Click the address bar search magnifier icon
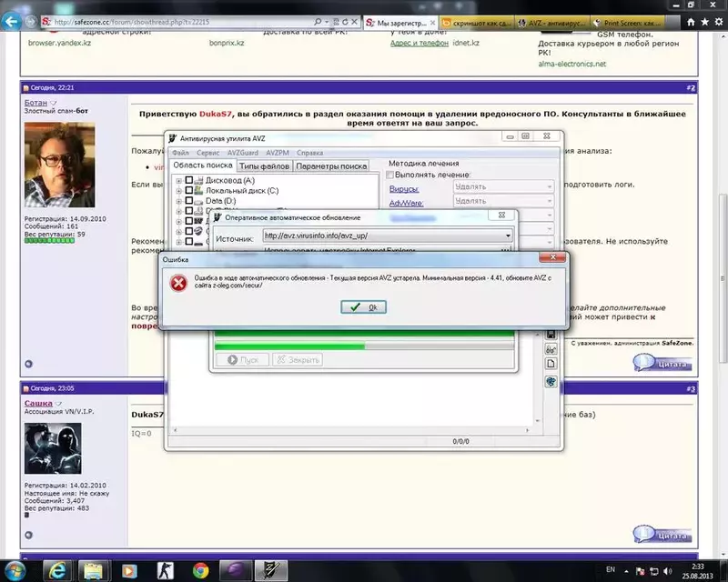The height and width of the screenshot is (582, 728). pyautogui.click(x=318, y=22)
